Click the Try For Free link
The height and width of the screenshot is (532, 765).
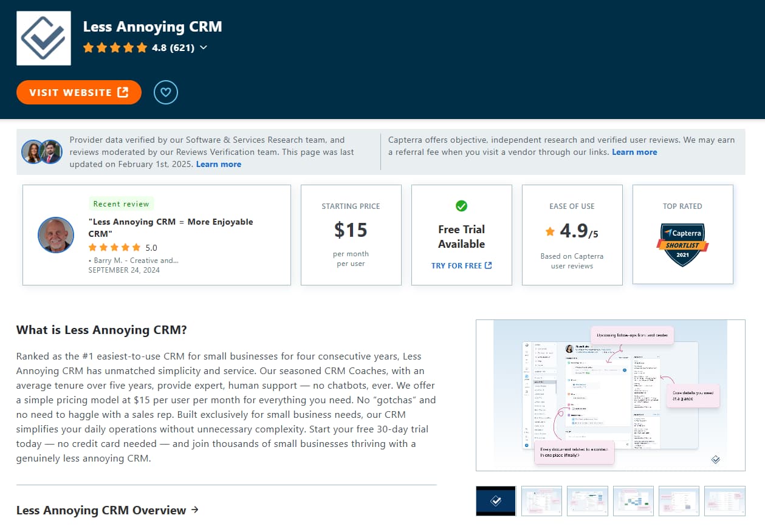462,265
